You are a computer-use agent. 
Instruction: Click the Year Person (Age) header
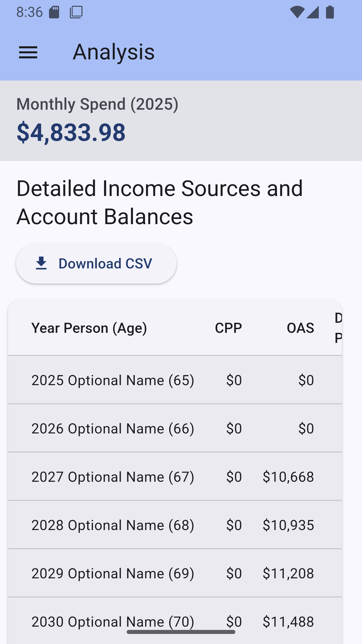pos(89,328)
